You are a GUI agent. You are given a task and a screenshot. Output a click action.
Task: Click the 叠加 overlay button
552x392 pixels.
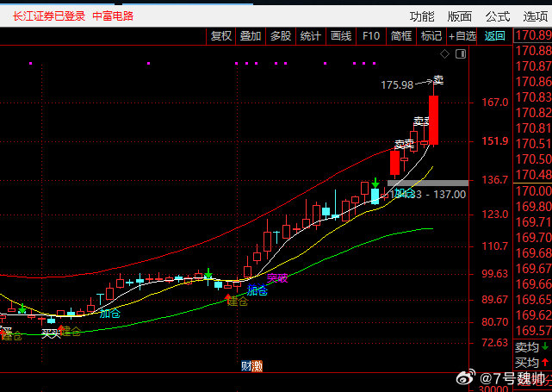click(251, 36)
